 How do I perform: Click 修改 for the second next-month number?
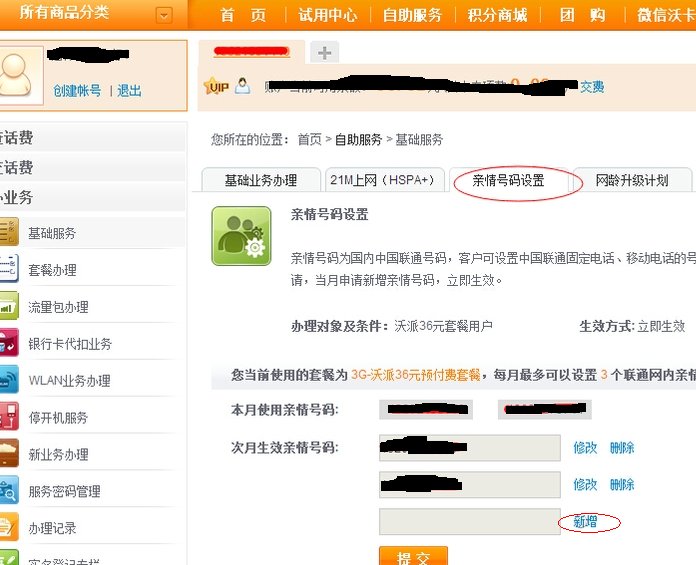[x=585, y=484]
